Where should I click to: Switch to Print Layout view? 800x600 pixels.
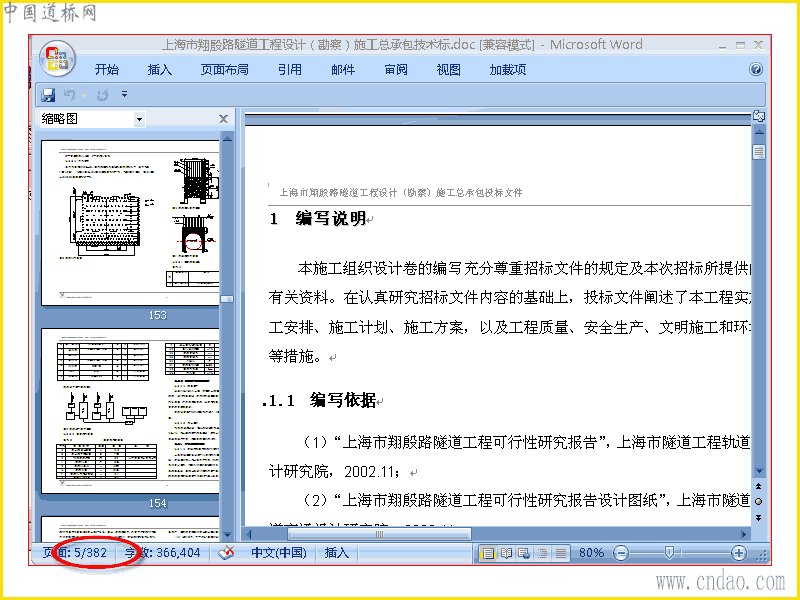coord(488,553)
